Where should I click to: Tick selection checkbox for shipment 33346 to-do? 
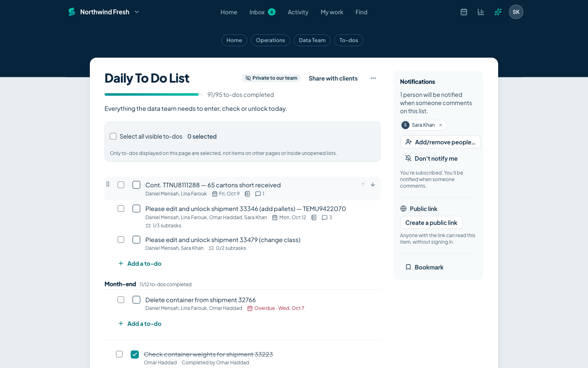(121, 209)
